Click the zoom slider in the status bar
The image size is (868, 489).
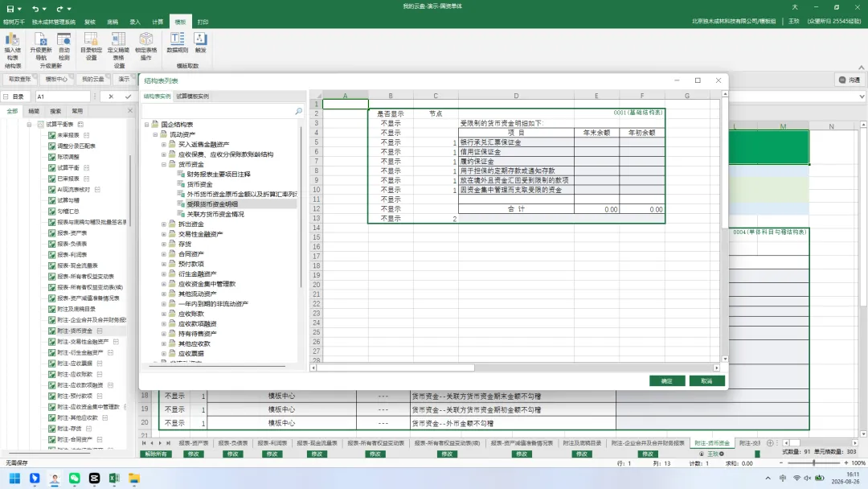[813, 462]
